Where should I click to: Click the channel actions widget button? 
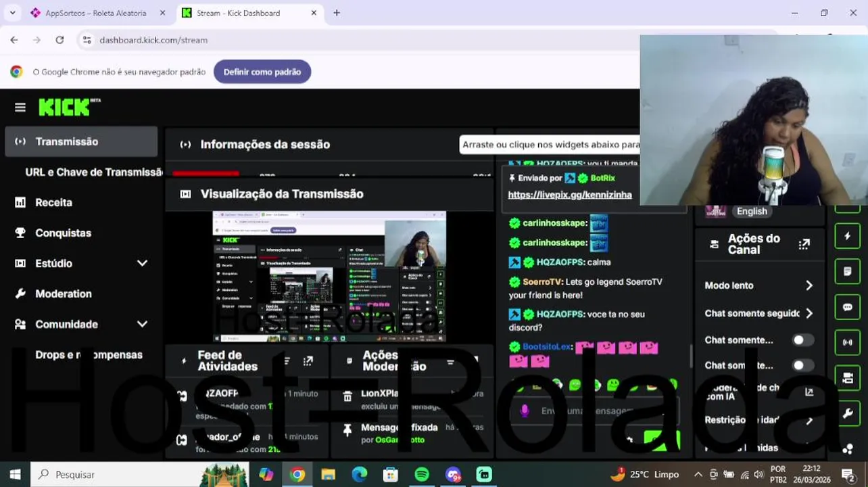point(848,378)
